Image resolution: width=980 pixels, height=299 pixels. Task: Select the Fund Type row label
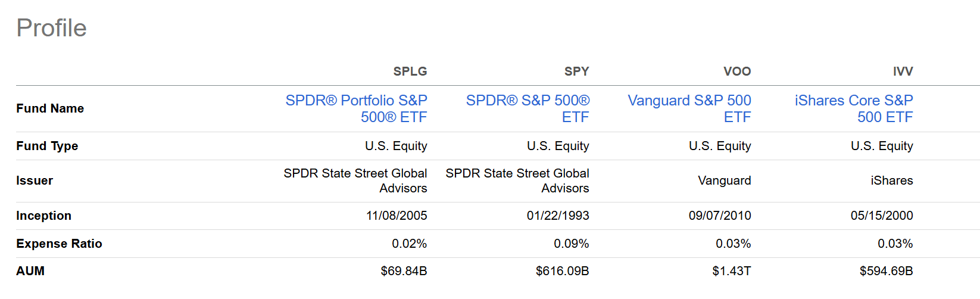coord(47,146)
